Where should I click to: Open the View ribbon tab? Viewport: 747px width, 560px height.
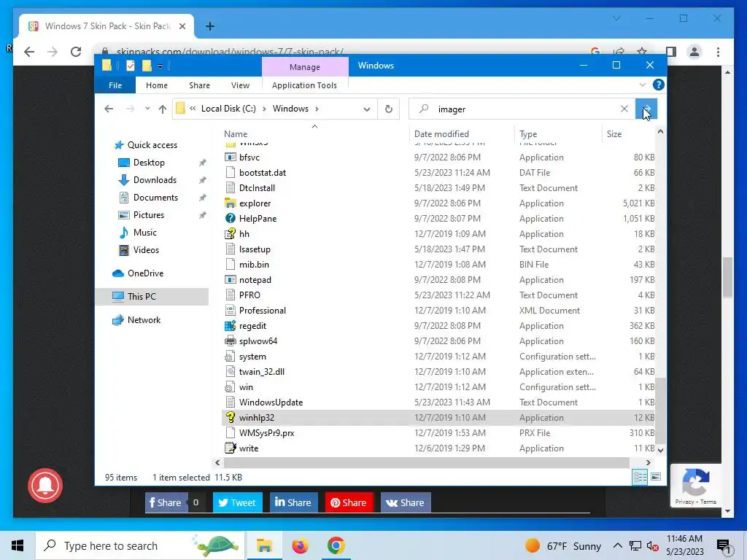pos(240,85)
